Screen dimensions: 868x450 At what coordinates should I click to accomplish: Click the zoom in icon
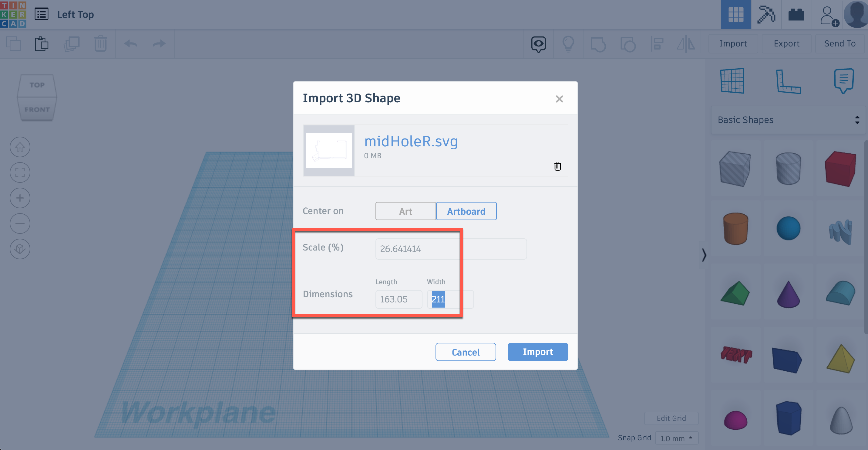[19, 197]
